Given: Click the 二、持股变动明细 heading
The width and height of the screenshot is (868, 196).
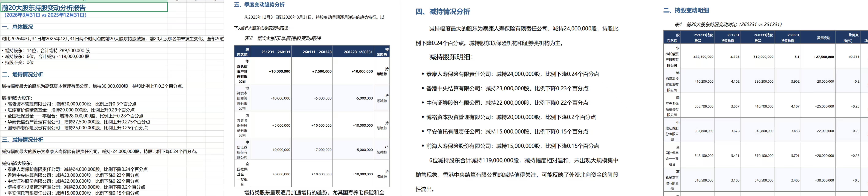Looking at the screenshot, I should pos(686,10).
